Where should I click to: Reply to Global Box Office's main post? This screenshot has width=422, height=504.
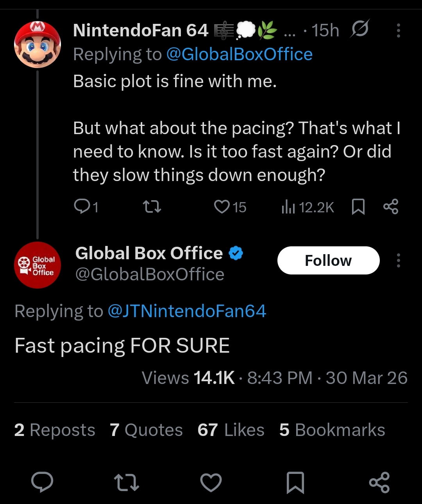click(x=42, y=482)
